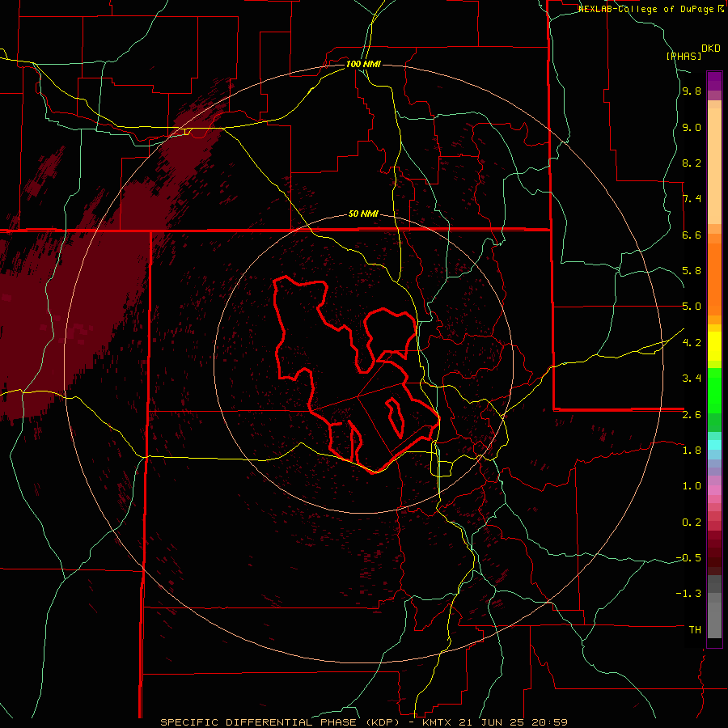Click the 100 NMI range ring label
Viewport: 728px width, 728px height.
point(363,64)
